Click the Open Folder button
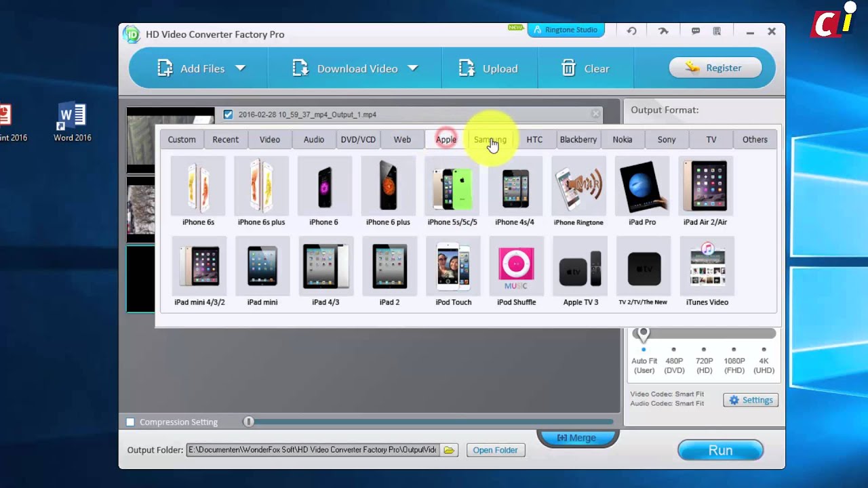The height and width of the screenshot is (488, 868). [496, 450]
